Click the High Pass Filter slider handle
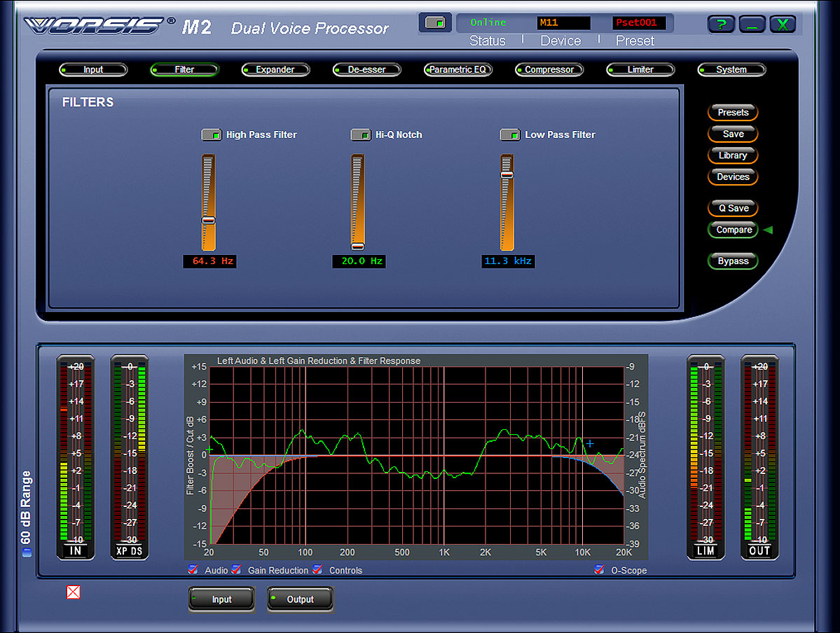840x633 pixels. click(x=208, y=220)
